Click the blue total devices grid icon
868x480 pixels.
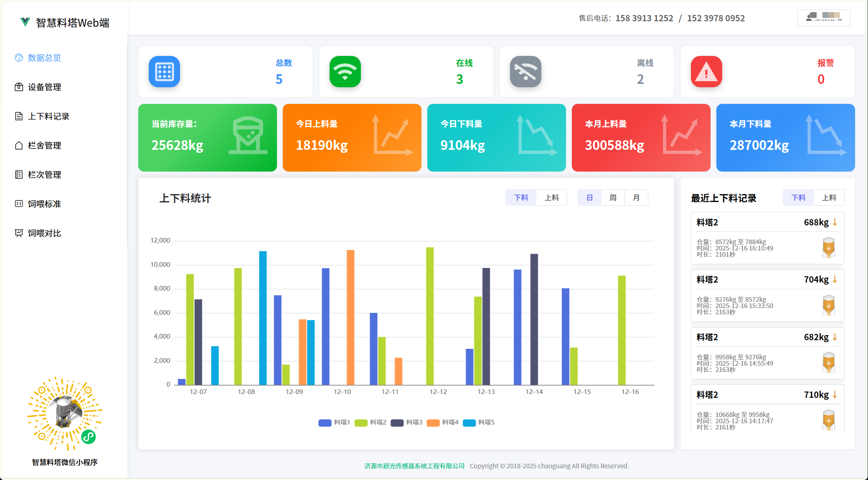click(x=164, y=72)
